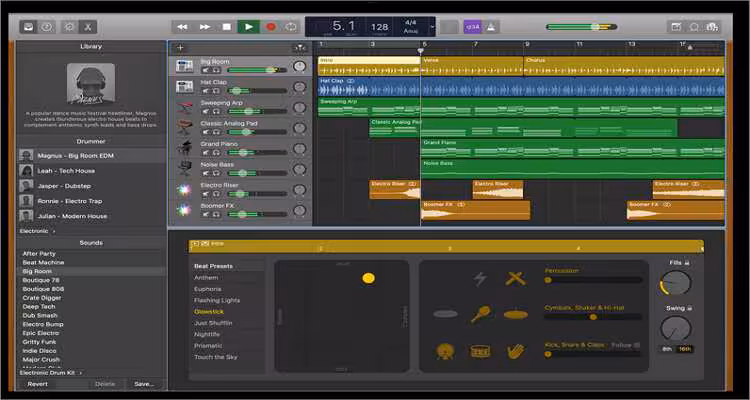Select the Boomer FX track icon

(x=183, y=210)
